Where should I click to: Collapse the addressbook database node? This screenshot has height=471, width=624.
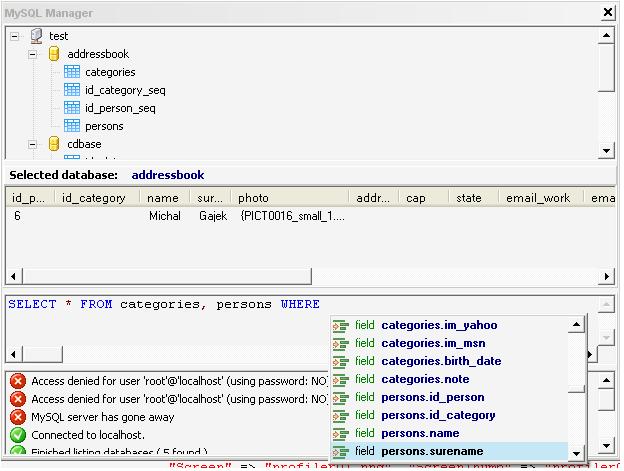[x=33, y=54]
